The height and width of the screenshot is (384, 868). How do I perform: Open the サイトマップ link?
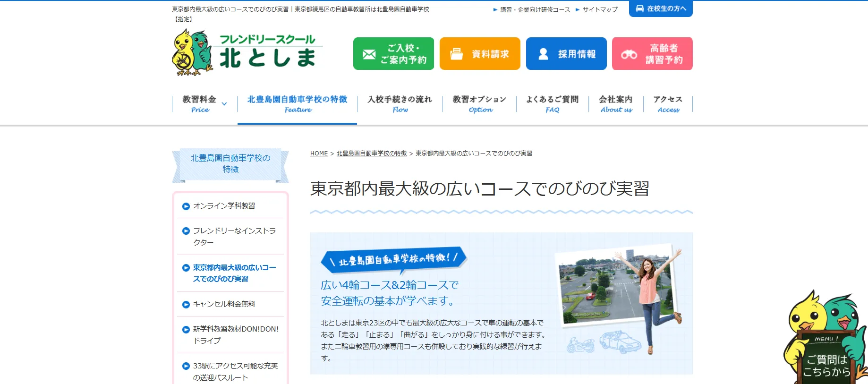(600, 9)
